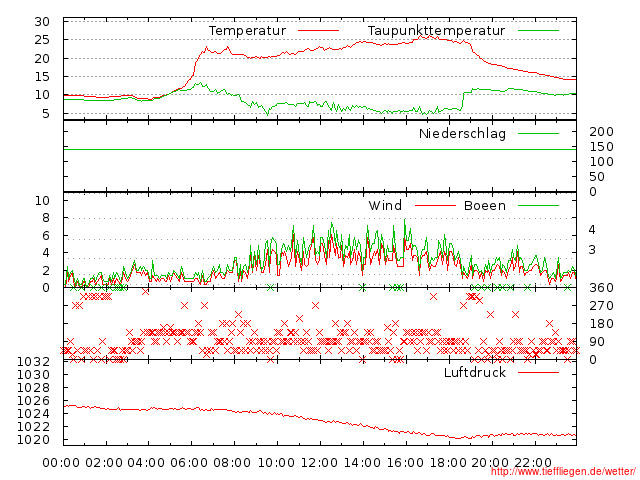Click the 02:00 time axis label

coord(104,463)
